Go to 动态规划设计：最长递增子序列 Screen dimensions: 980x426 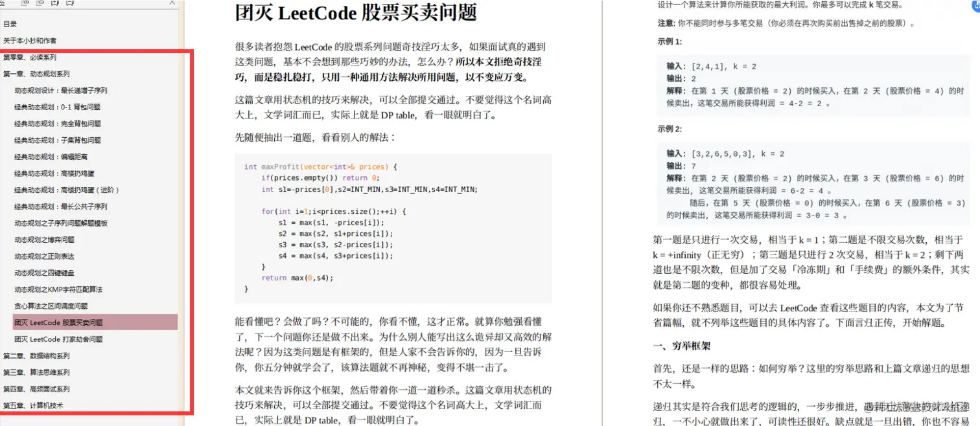point(61,91)
